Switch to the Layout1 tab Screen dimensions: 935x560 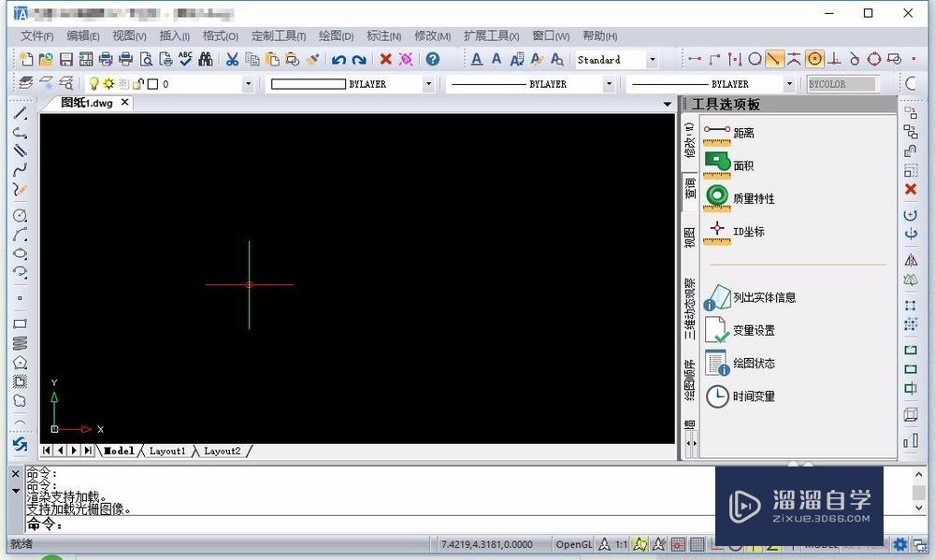click(x=167, y=451)
